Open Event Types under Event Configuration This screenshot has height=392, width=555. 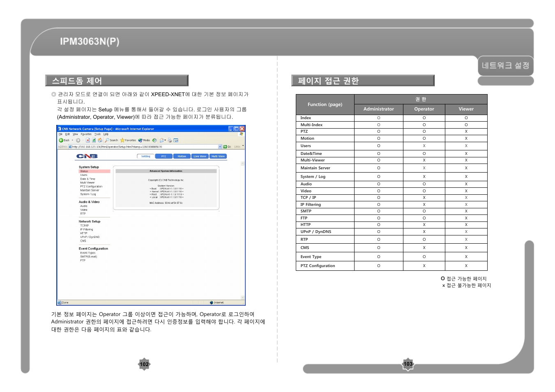pos(88,253)
